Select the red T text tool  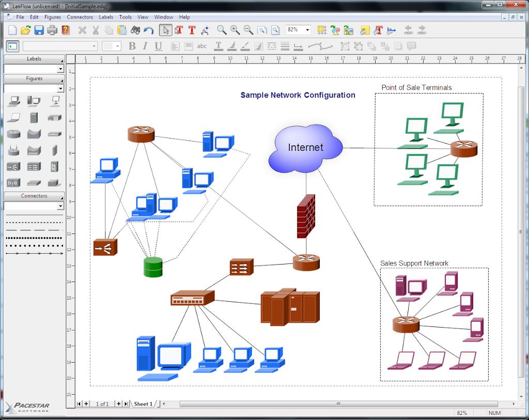(x=192, y=30)
